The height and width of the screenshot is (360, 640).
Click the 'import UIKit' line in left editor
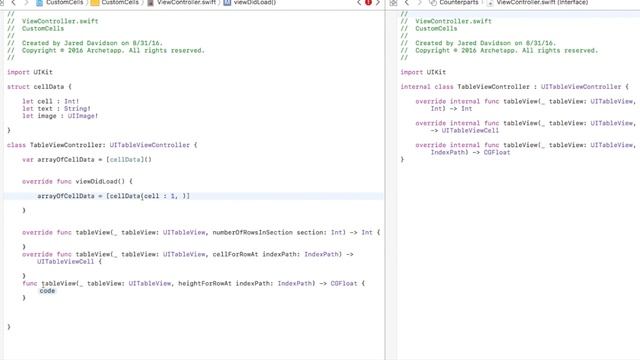(30, 72)
